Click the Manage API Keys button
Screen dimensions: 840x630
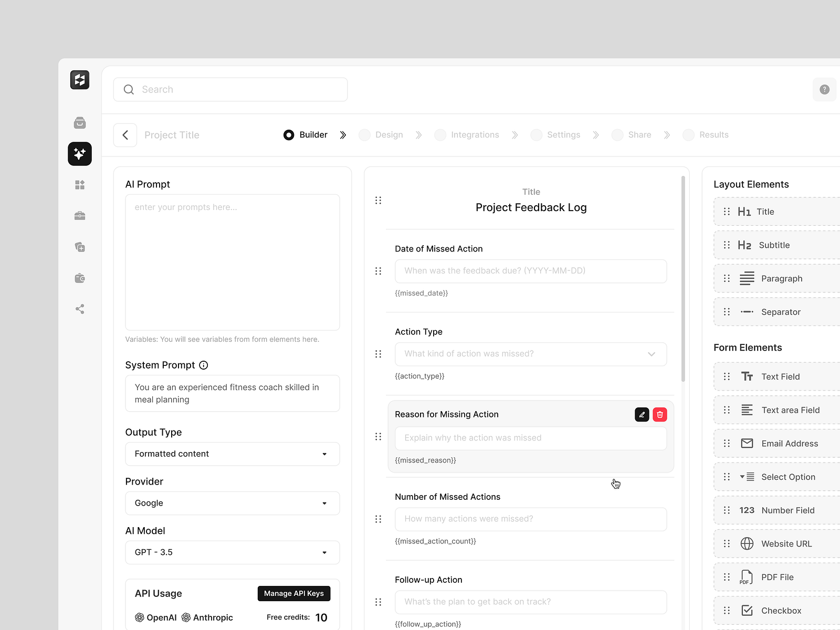[x=293, y=593]
